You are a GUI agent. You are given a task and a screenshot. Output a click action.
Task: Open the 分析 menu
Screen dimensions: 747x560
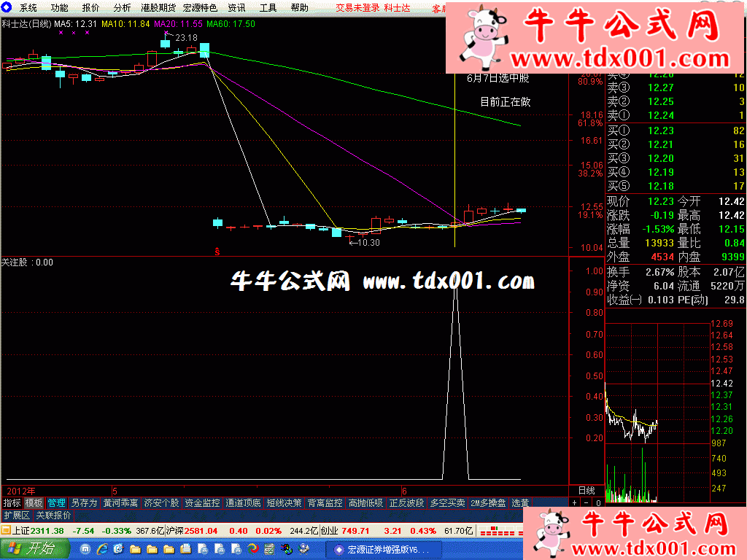click(122, 8)
